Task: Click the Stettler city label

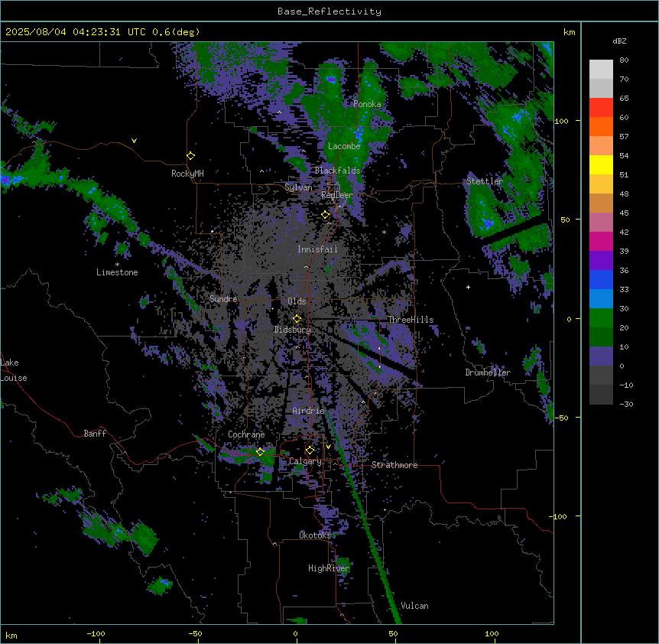Action: [x=485, y=181]
